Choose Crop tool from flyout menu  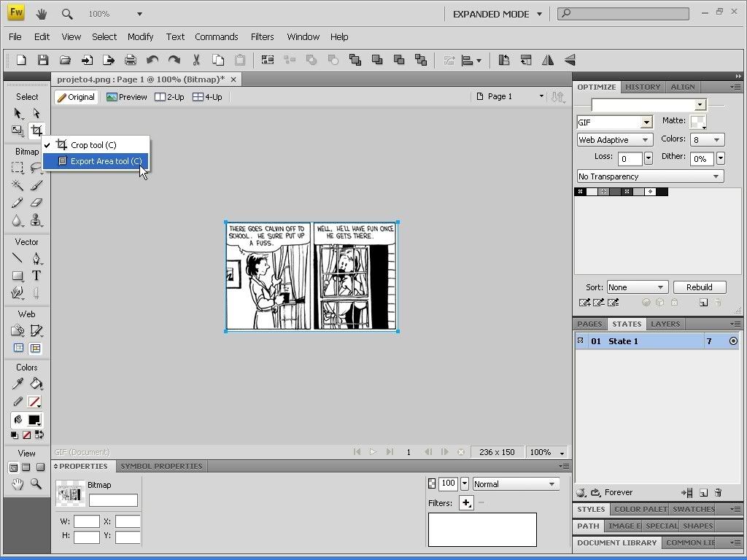coord(96,145)
